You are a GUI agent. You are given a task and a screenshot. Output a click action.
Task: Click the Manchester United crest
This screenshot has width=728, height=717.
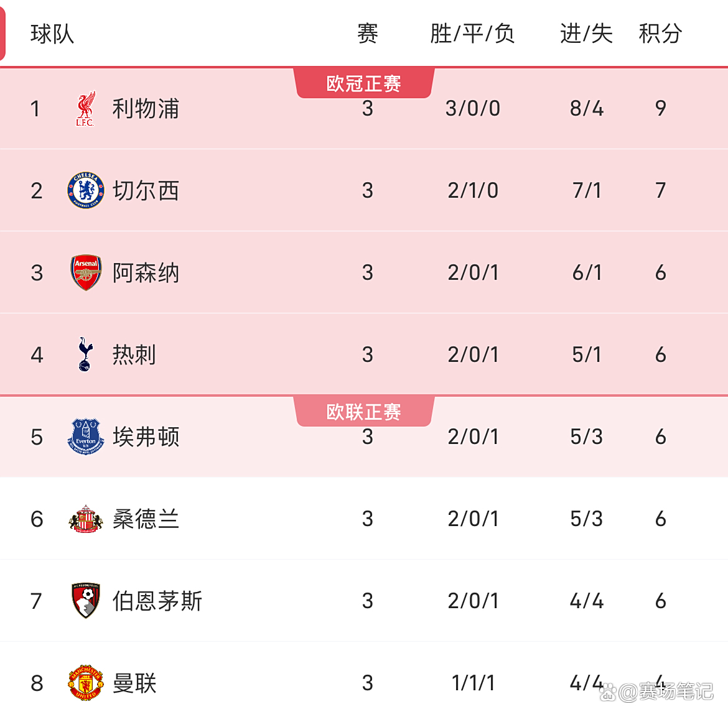(x=85, y=683)
